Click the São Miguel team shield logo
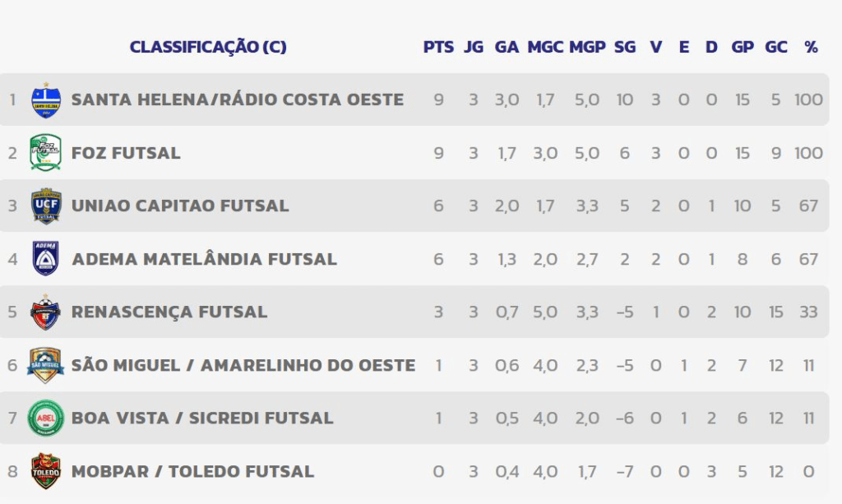 click(45, 365)
